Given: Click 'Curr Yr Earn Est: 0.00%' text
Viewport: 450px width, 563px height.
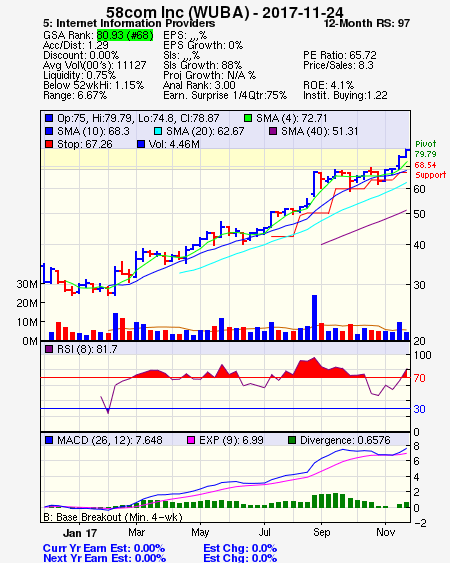Looking at the screenshot, I should point(104,549).
